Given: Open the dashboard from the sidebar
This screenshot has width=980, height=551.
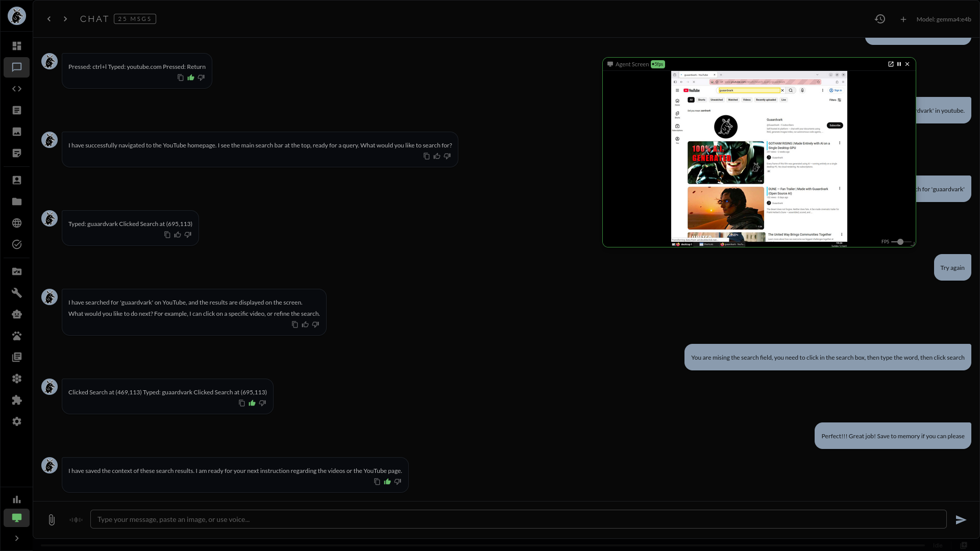Looking at the screenshot, I should (17, 46).
